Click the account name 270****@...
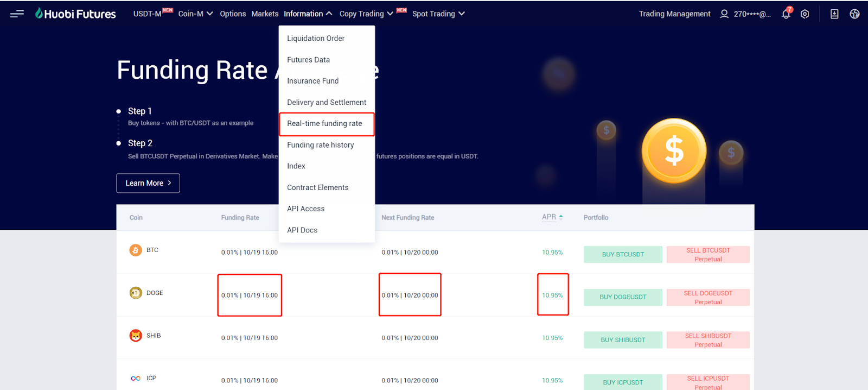This screenshot has height=390, width=868. 752,14
